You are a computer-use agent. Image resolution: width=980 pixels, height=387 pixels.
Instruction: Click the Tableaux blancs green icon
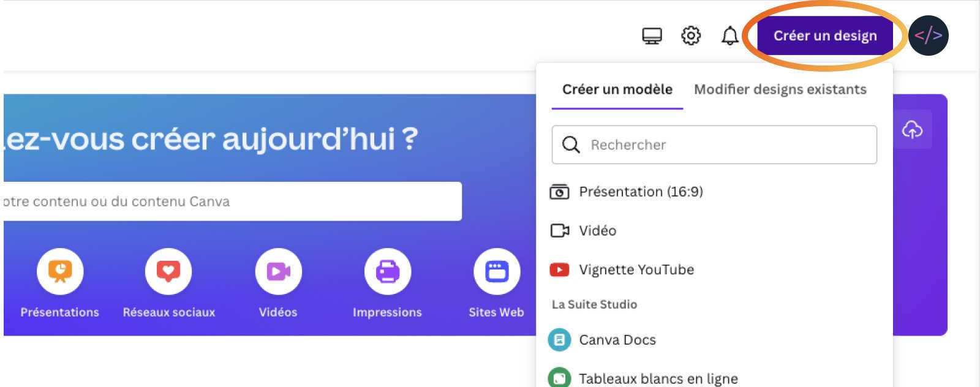click(559, 378)
